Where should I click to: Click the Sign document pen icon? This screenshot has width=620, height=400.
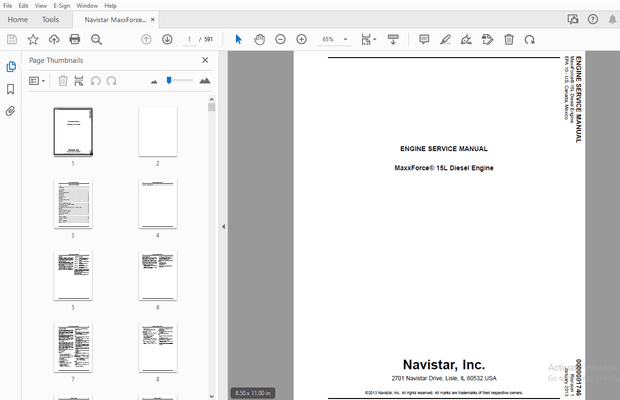[466, 39]
